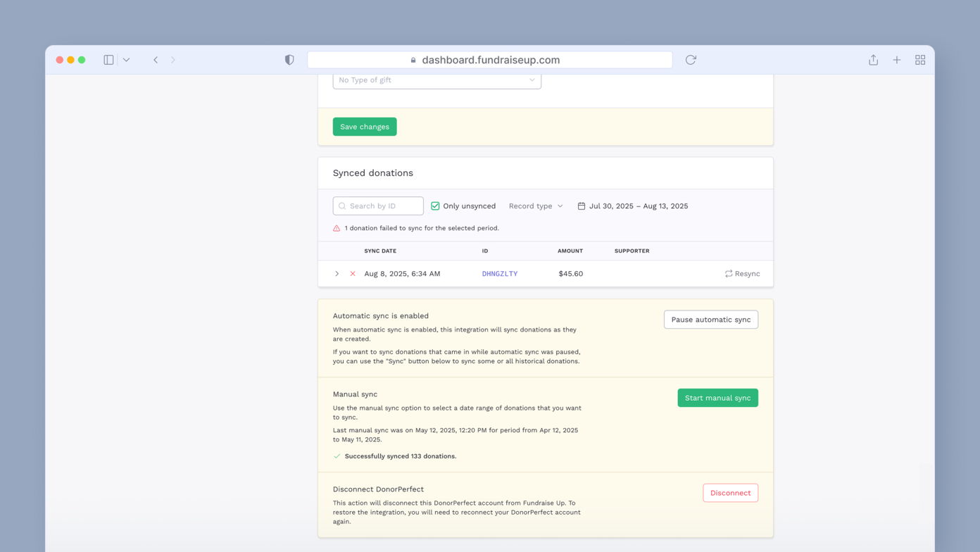Screen dimensions: 980x552
Task: Click the red X sync failure icon
Action: click(x=352, y=273)
